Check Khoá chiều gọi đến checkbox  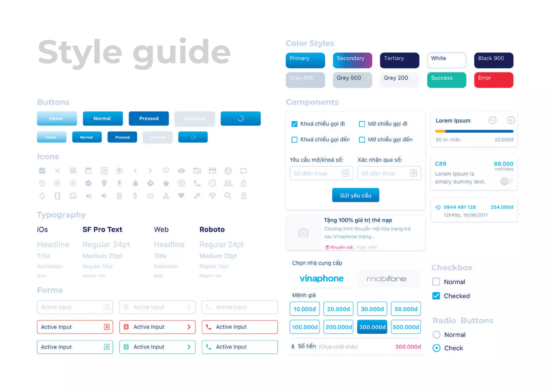pos(294,140)
